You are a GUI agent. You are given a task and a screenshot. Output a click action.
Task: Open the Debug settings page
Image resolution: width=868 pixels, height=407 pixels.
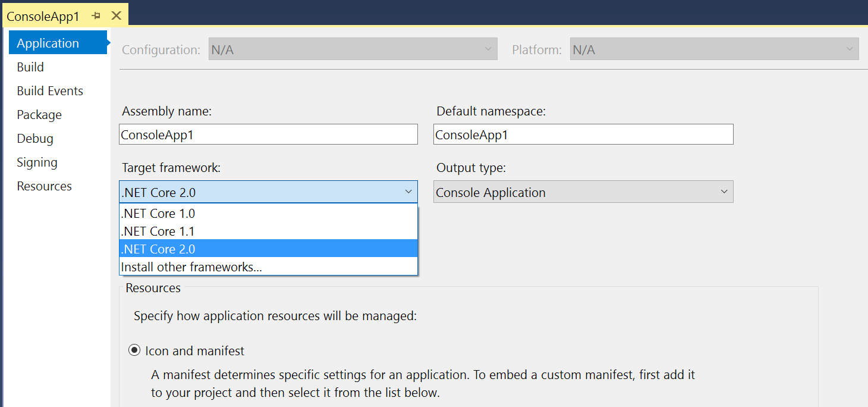35,139
